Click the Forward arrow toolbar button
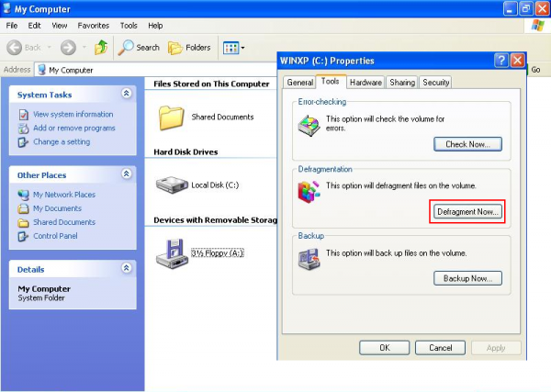Screen dimensions: 551x392 [x=68, y=48]
